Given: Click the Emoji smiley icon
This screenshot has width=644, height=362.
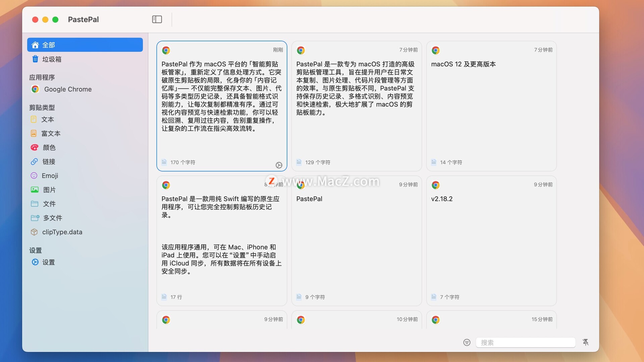Looking at the screenshot, I should pos(34,176).
